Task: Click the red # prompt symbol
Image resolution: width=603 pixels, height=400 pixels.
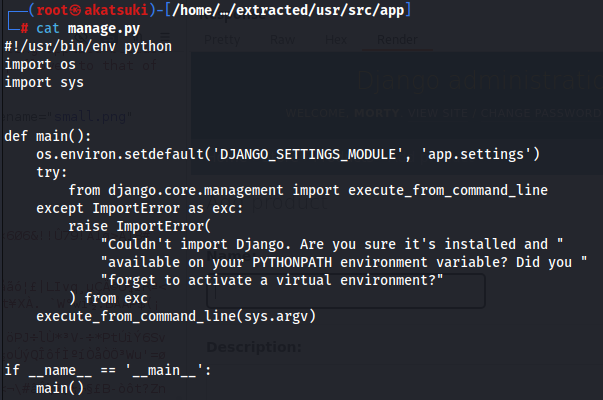Action: point(25,28)
